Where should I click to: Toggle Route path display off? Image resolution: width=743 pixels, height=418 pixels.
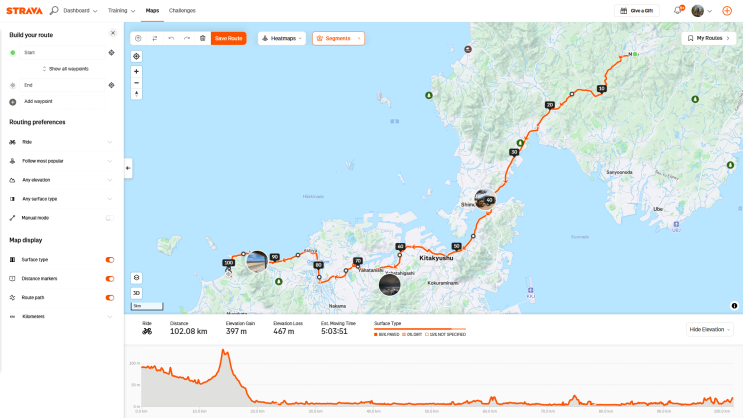tap(109, 298)
